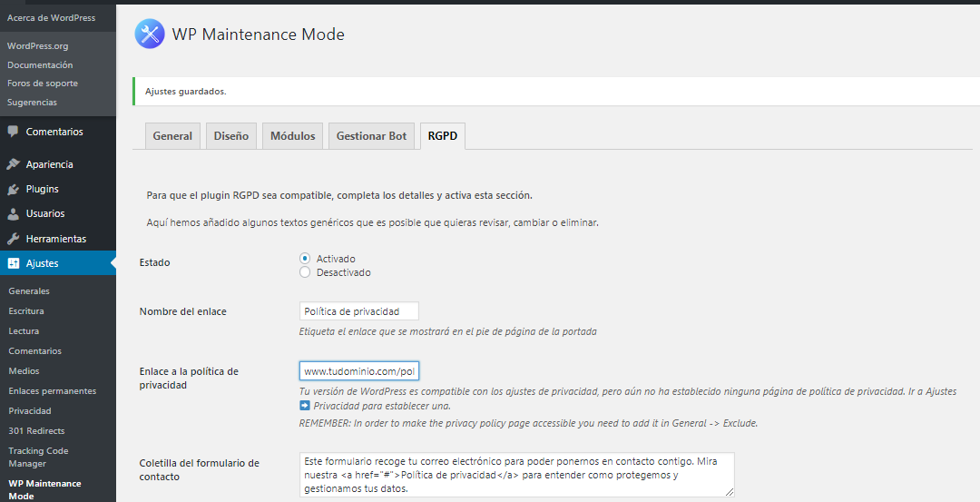Image resolution: width=980 pixels, height=502 pixels.
Task: Open the Documentación link
Action: [40, 64]
